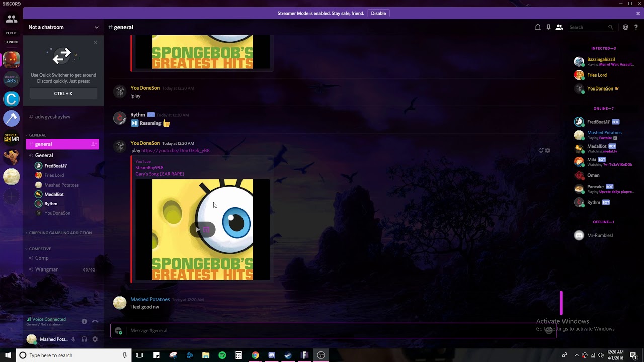Open Steam from the taskbar
The width and height of the screenshot is (644, 362).
point(288,355)
